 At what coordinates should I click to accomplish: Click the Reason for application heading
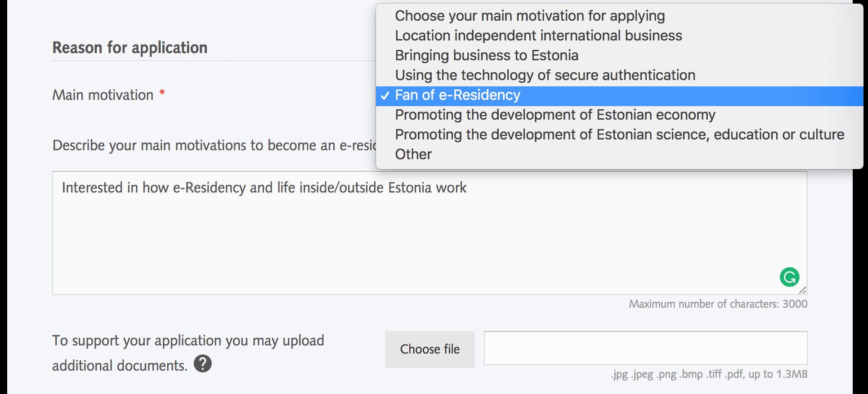(130, 48)
